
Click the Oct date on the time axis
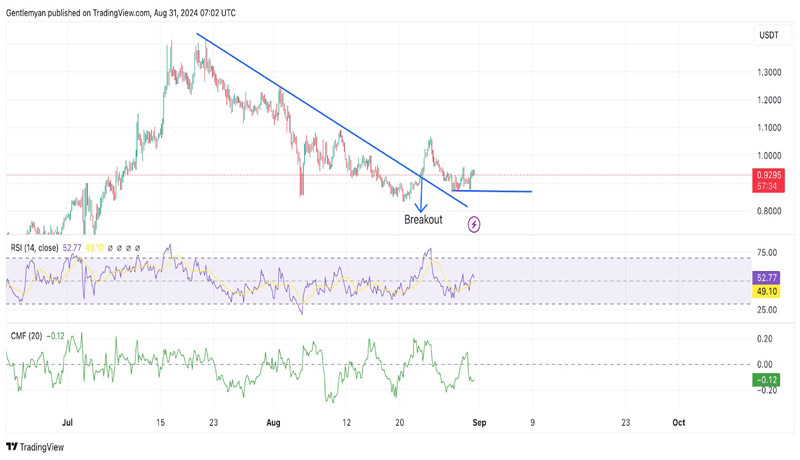coord(679,423)
